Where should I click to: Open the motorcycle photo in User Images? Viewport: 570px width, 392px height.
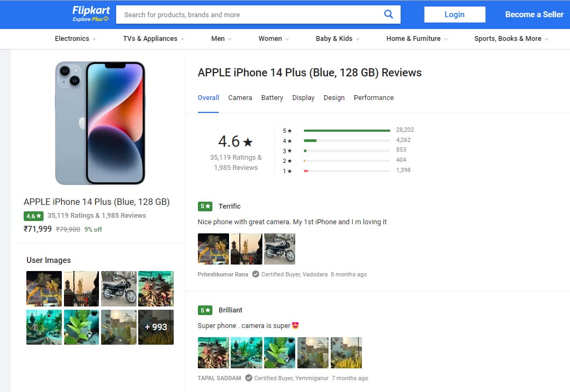tap(119, 289)
